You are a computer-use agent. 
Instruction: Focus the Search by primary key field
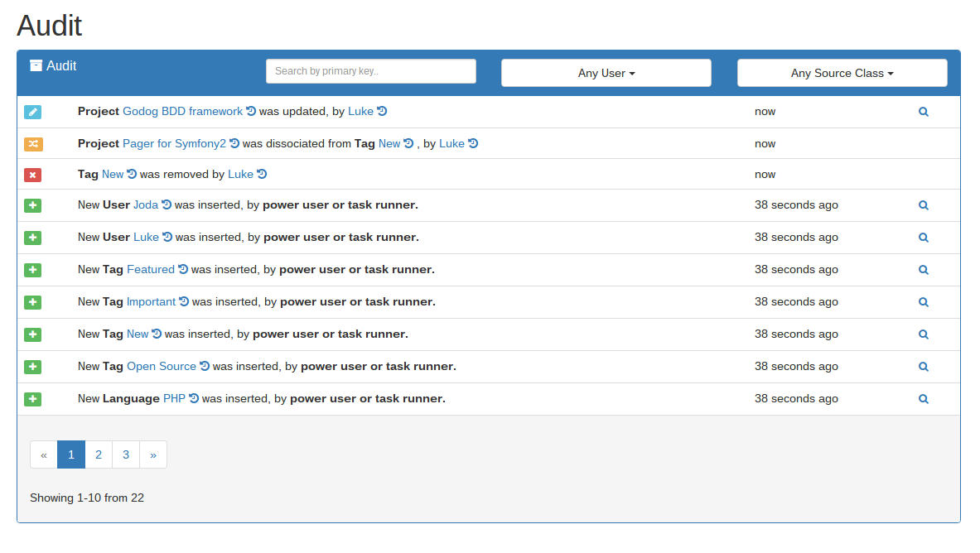370,71
